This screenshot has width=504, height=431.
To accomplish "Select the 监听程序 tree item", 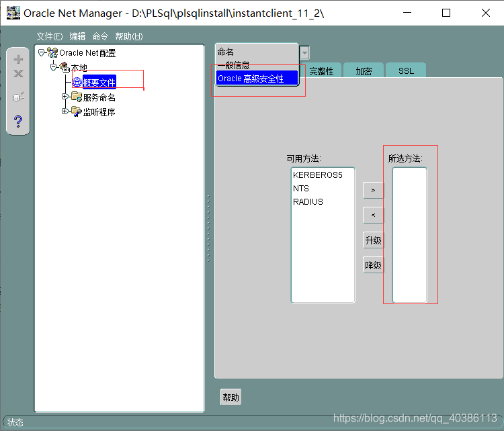I will [99, 111].
